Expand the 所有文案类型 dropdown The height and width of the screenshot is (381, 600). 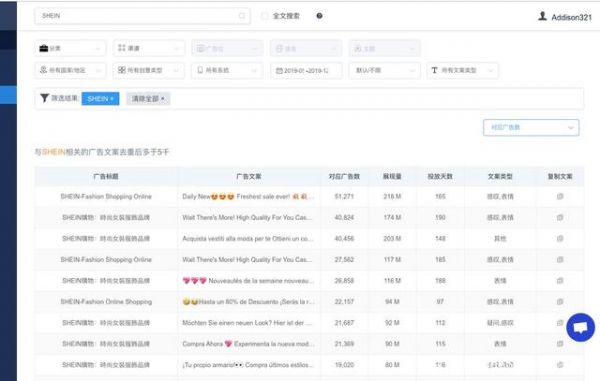coord(463,70)
